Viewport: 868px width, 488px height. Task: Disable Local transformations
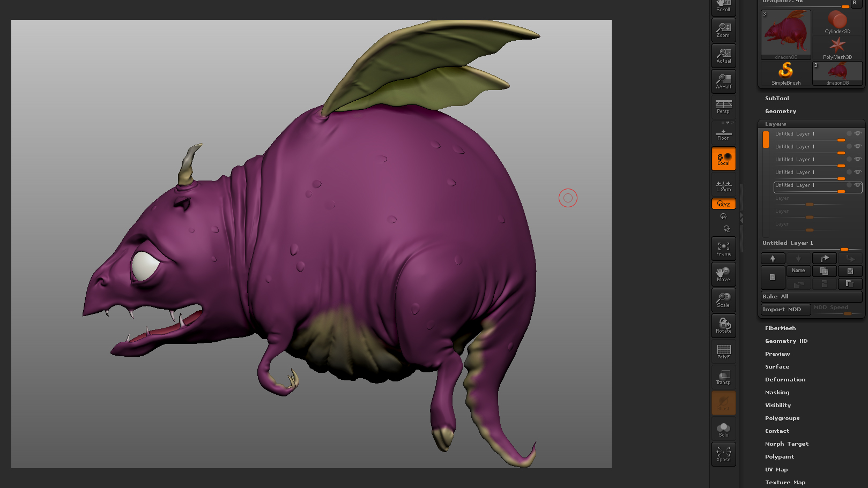723,159
